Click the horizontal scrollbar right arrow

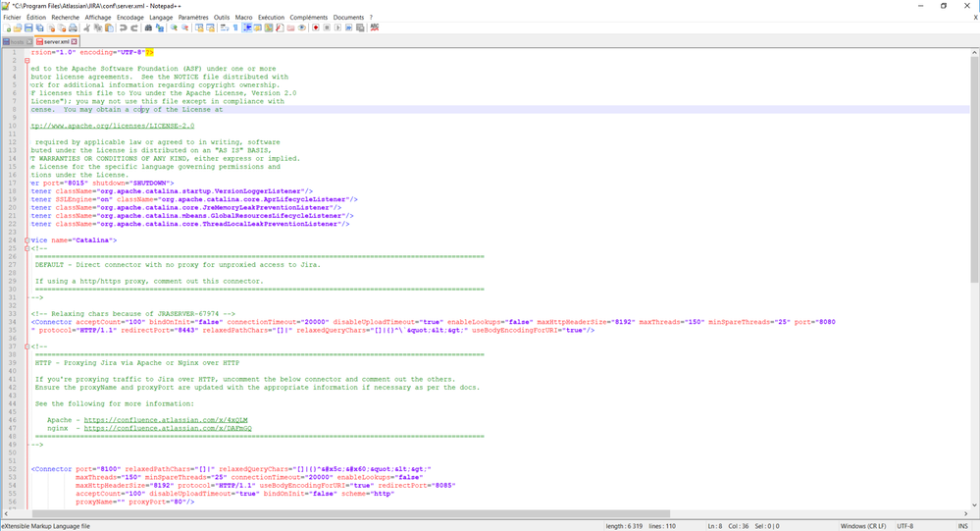(x=965, y=513)
